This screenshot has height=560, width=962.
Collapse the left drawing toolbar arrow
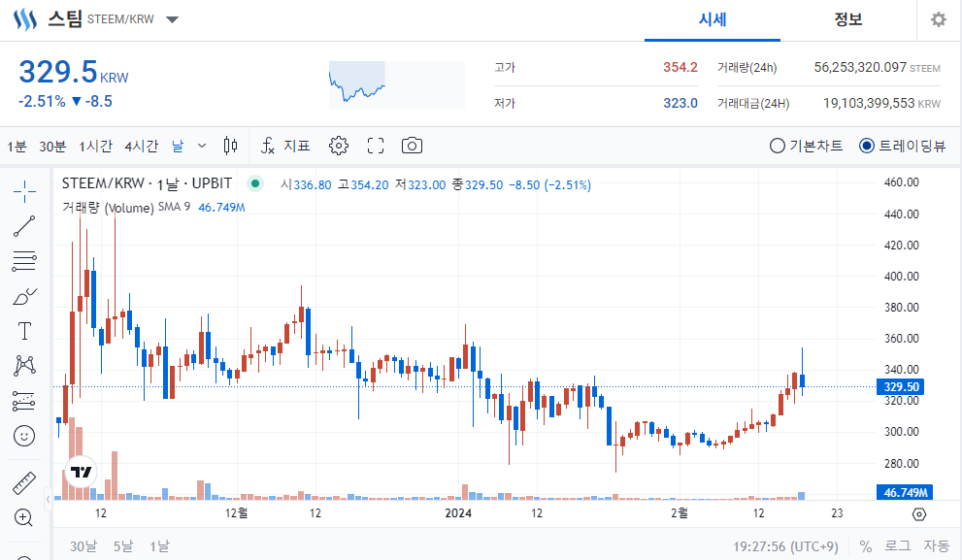pyautogui.click(x=48, y=499)
